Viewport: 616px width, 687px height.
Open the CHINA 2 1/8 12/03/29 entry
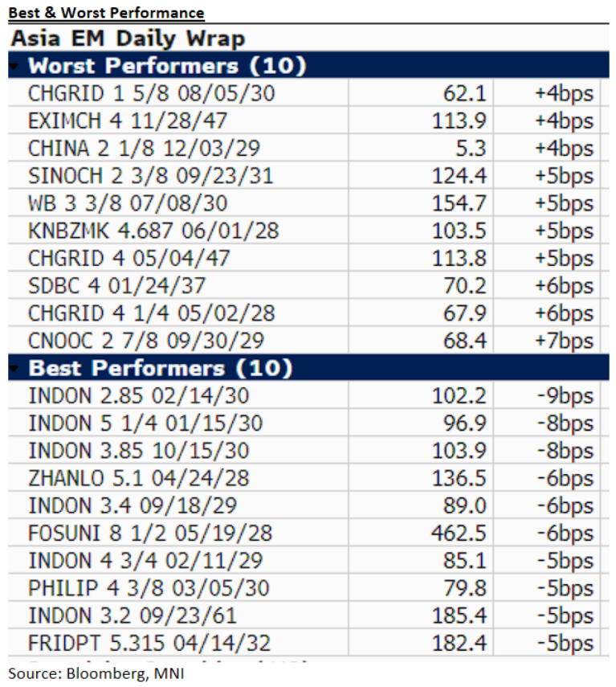click(x=144, y=148)
